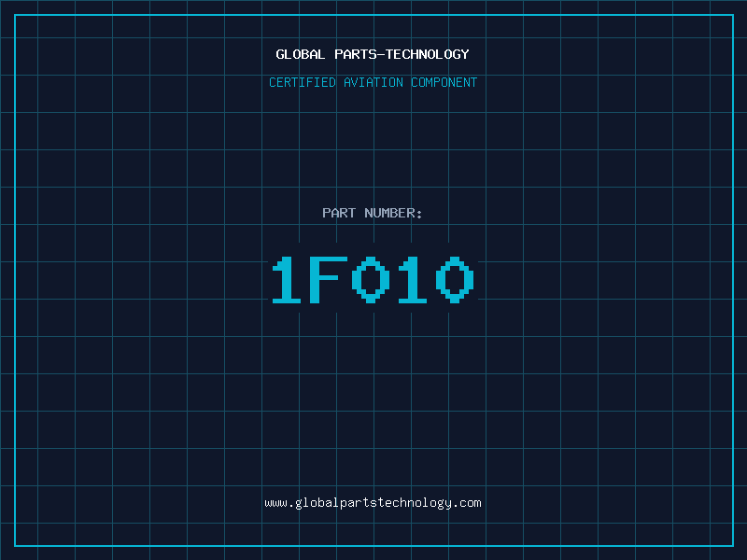Click the .com ending of the URL
The width and height of the screenshot is (747, 560).
pos(467,503)
